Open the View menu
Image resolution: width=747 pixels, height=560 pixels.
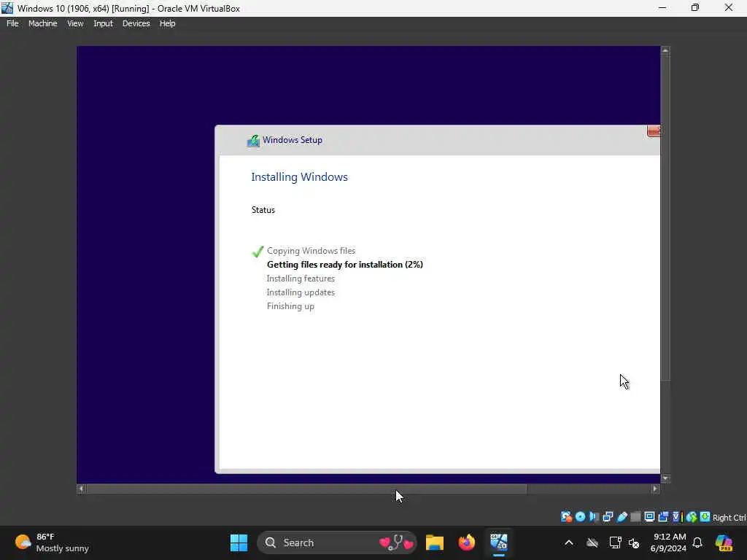(75, 23)
